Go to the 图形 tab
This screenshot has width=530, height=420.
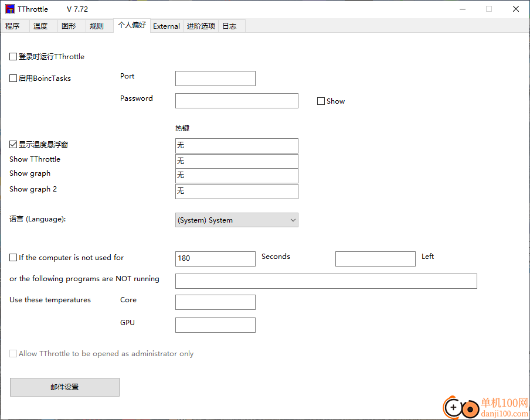(72, 26)
